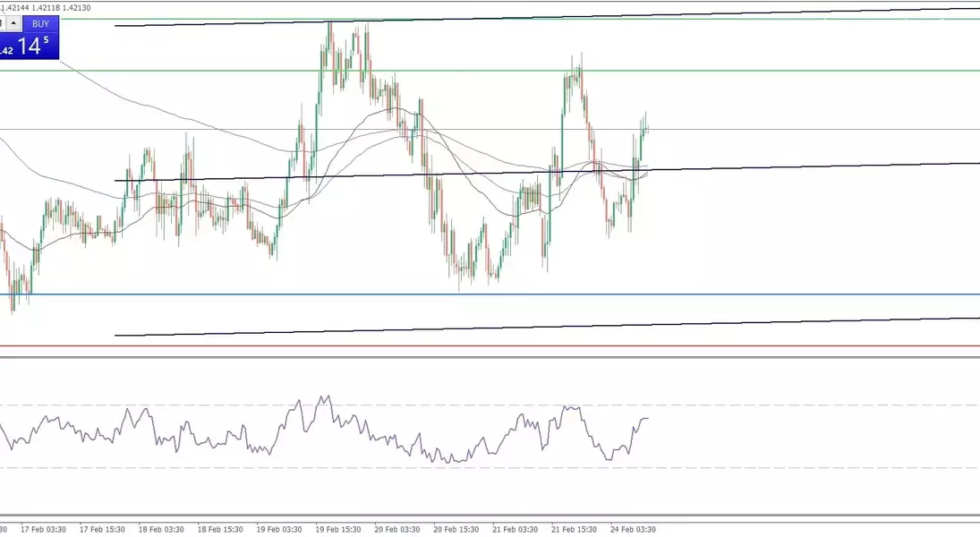Screen dimensions: 980x537
Task: Click the BUY button in the one-click trading panel
Action: pos(40,24)
